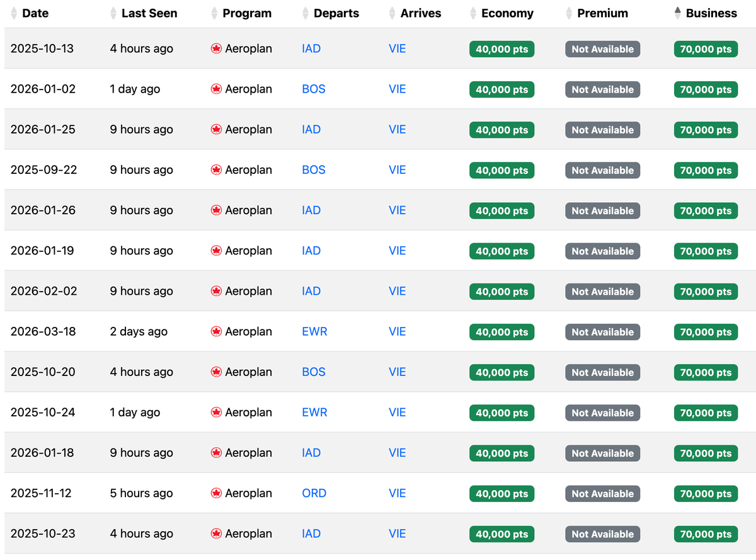Click the Economy column header text
The width and height of the screenshot is (756, 560).
click(x=507, y=13)
